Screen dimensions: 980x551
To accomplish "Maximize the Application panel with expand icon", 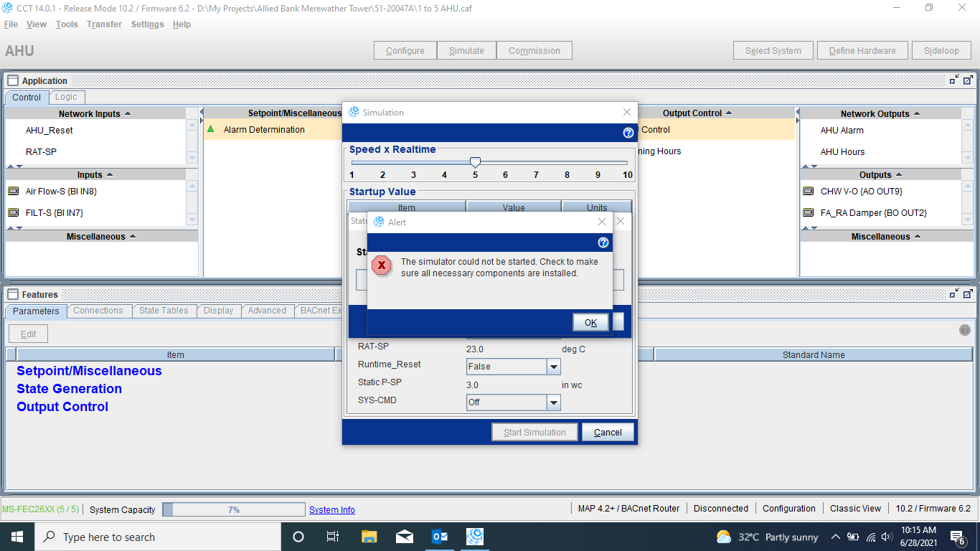I will (x=968, y=80).
